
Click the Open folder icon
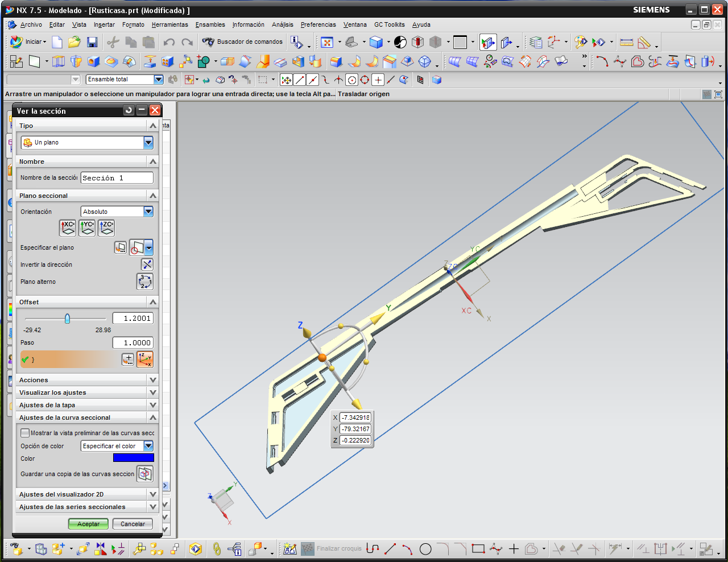click(x=75, y=42)
